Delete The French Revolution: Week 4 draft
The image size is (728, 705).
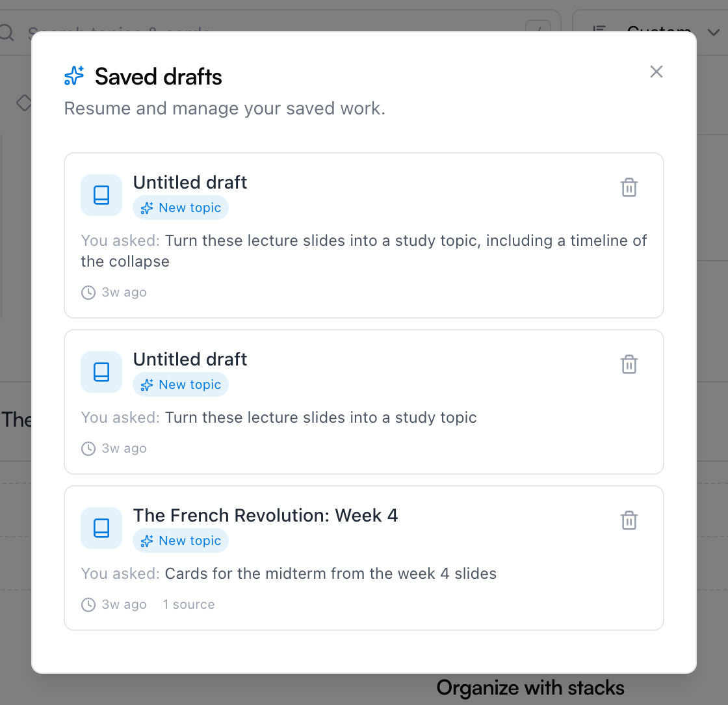tap(629, 521)
